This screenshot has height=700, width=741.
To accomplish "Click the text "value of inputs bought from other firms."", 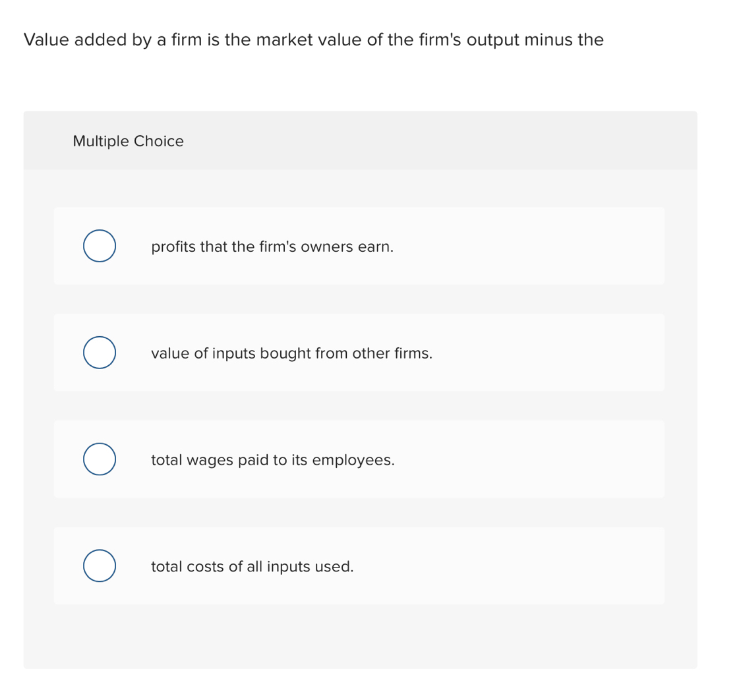I will click(291, 354).
